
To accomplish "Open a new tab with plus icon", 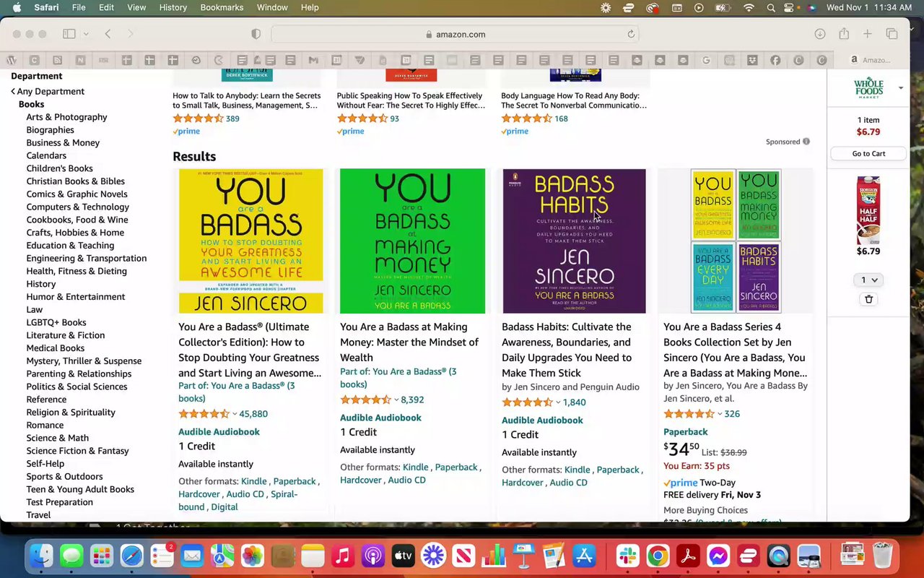I will pyautogui.click(x=868, y=34).
